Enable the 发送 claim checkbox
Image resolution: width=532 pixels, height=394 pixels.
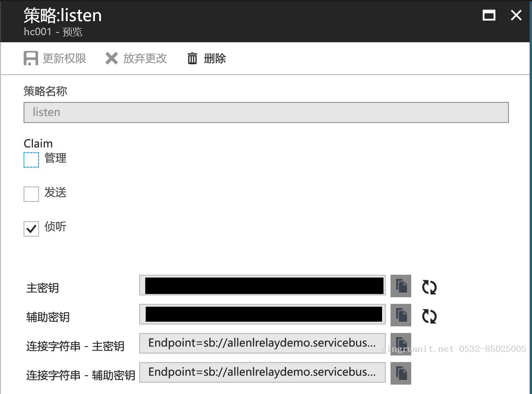pos(31,193)
